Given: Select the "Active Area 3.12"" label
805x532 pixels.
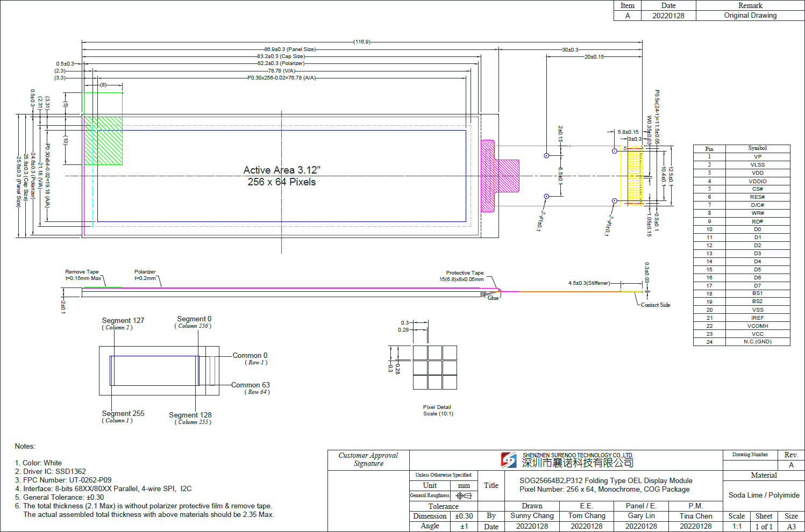Looking at the screenshot, I should (282, 170).
